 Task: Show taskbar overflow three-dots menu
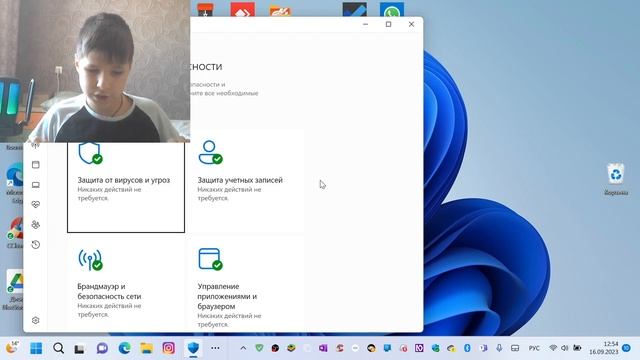pyautogui.click(x=216, y=348)
